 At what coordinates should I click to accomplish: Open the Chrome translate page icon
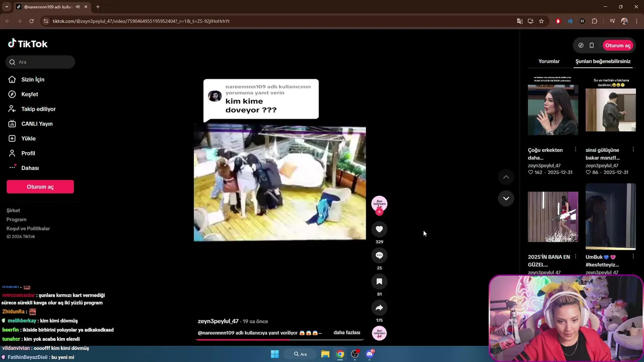tap(520, 21)
